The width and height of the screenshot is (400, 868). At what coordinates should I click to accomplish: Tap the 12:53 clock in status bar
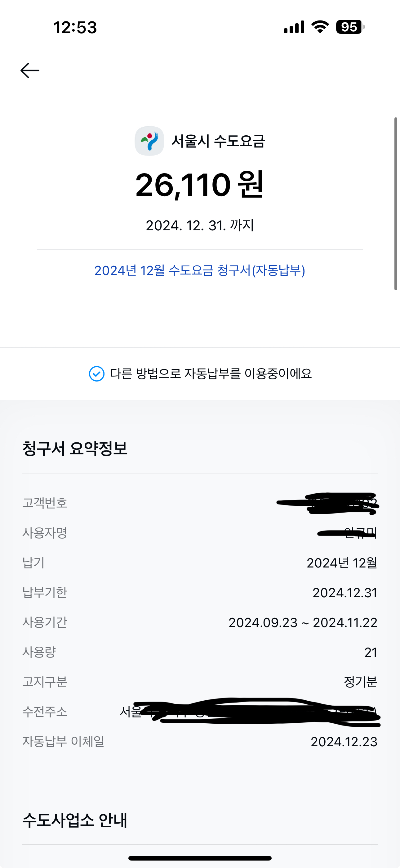(75, 27)
